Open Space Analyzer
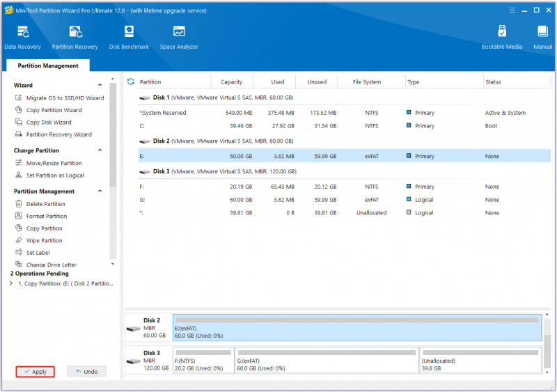This screenshot has width=557, height=392. 179,38
